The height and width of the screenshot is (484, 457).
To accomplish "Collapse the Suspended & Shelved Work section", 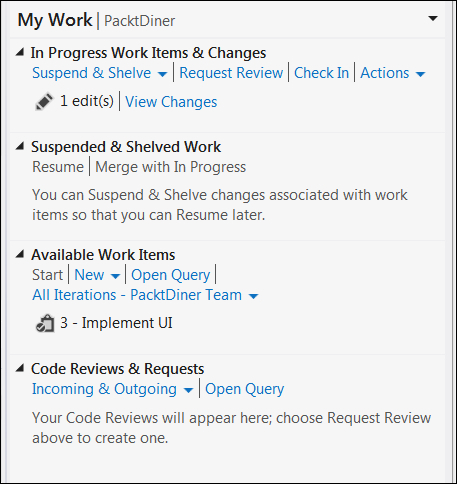I will [x=20, y=146].
